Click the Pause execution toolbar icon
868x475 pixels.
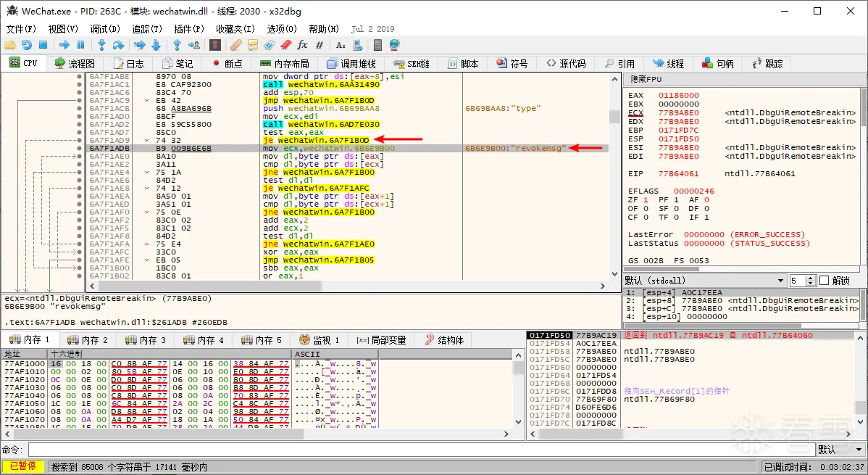click(x=80, y=45)
